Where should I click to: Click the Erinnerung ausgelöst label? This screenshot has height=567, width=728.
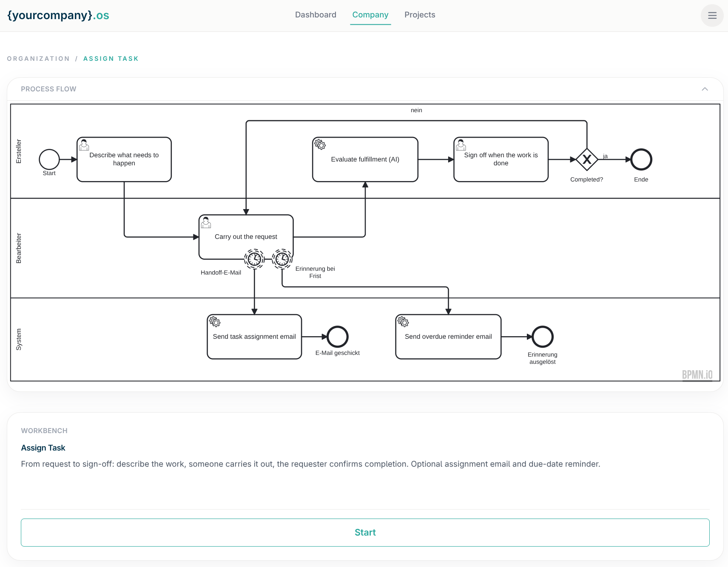point(542,358)
